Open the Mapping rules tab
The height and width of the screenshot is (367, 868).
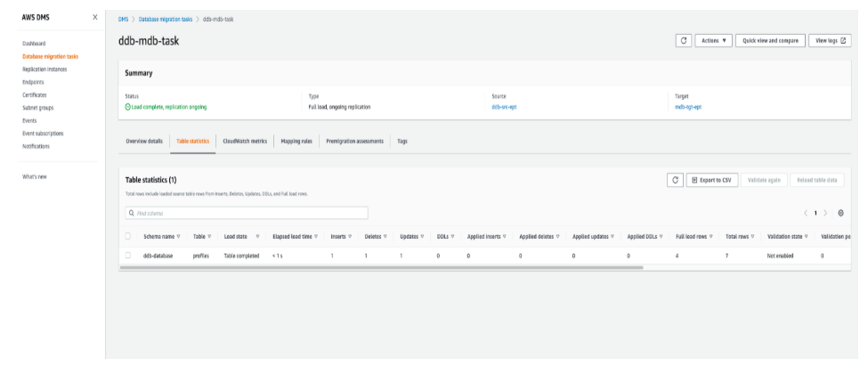pyautogui.click(x=290, y=141)
